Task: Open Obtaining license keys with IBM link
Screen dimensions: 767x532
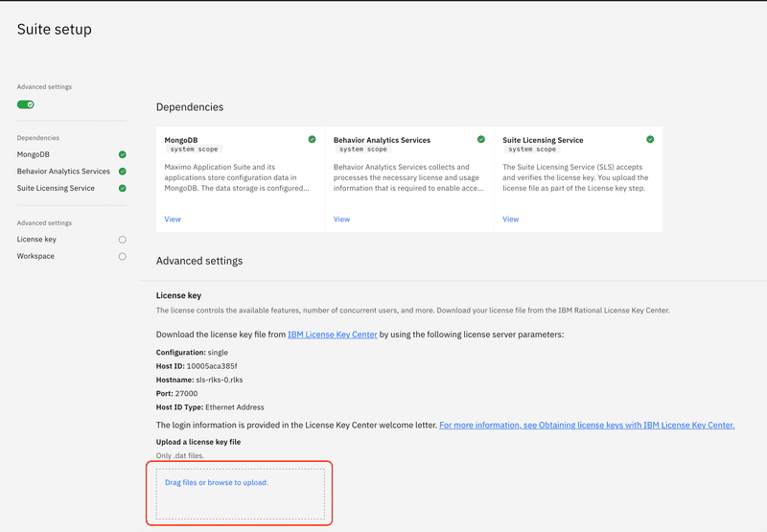Action: 587,425
